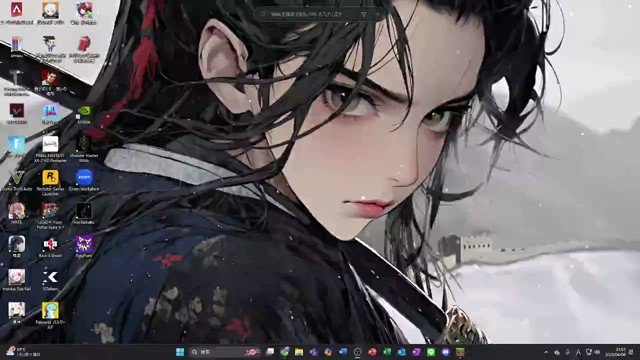This screenshot has width=640, height=360.
Task: Open the Final Fantasy HD Remaster shortcut
Action: tap(50, 149)
